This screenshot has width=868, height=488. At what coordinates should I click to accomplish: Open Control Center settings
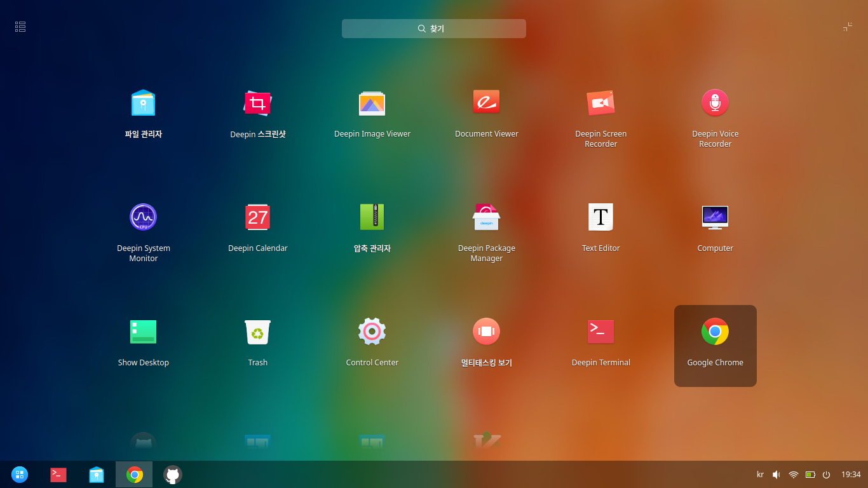tap(372, 332)
